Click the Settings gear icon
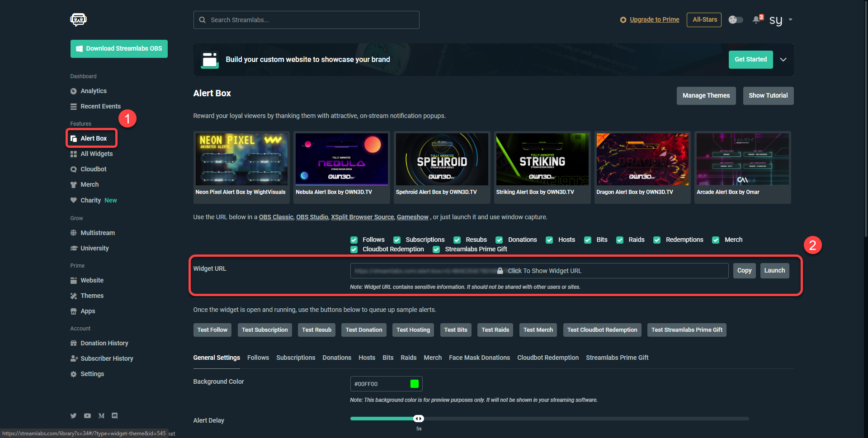Viewport: 868px width, 438px height. (x=73, y=374)
